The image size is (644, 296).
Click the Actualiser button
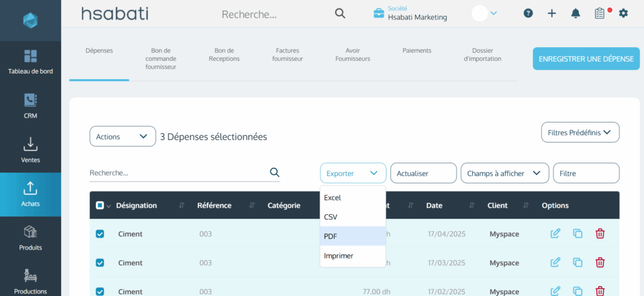coord(423,173)
